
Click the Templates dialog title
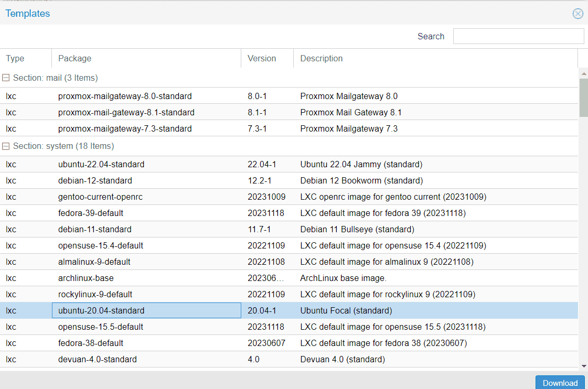[28, 14]
